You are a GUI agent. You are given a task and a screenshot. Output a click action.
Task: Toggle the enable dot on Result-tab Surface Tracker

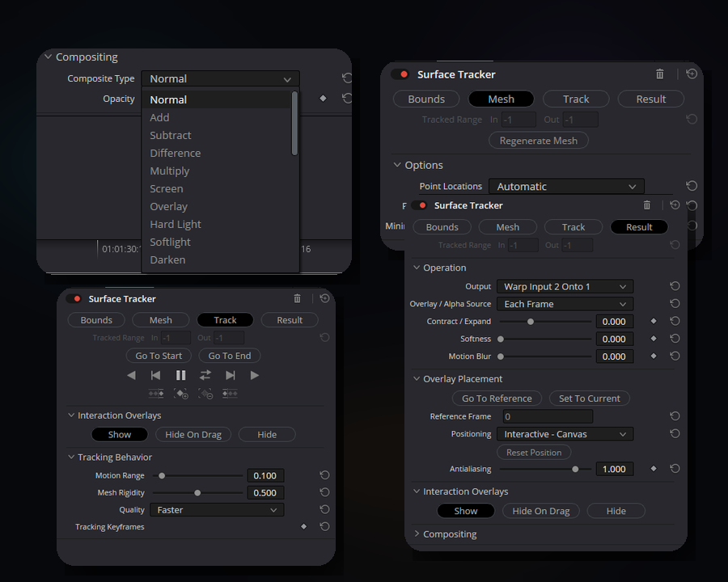click(420, 205)
